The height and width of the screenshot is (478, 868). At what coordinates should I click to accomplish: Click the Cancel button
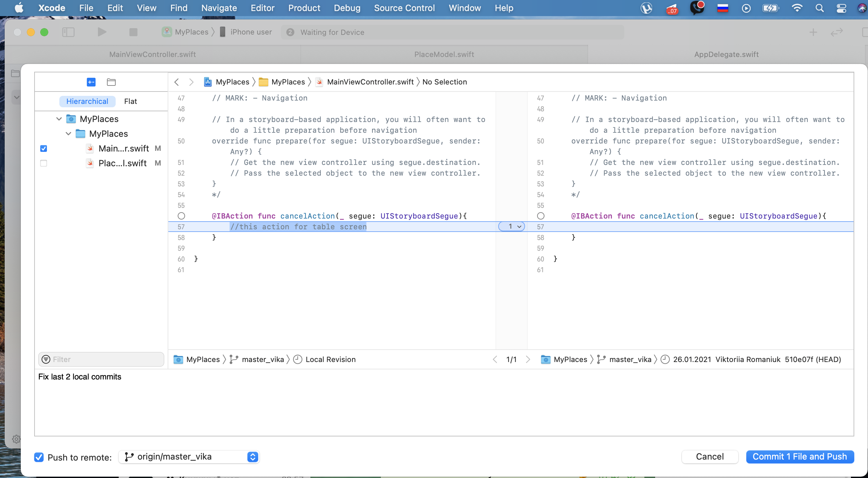pyautogui.click(x=709, y=457)
